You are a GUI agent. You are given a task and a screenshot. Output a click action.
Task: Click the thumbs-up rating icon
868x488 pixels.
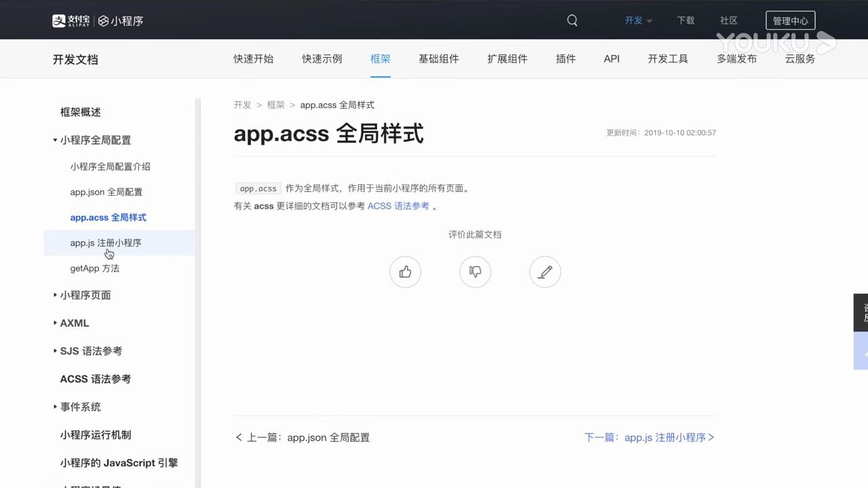406,272
